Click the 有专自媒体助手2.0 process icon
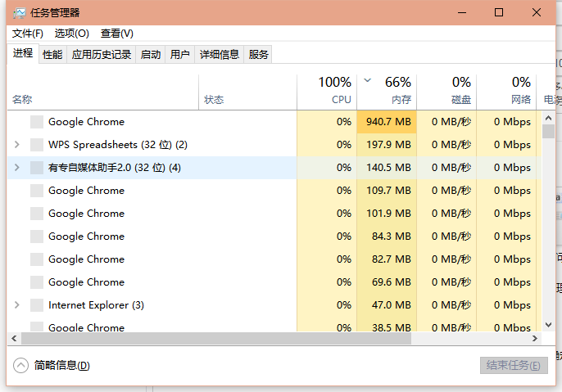 tap(36, 168)
